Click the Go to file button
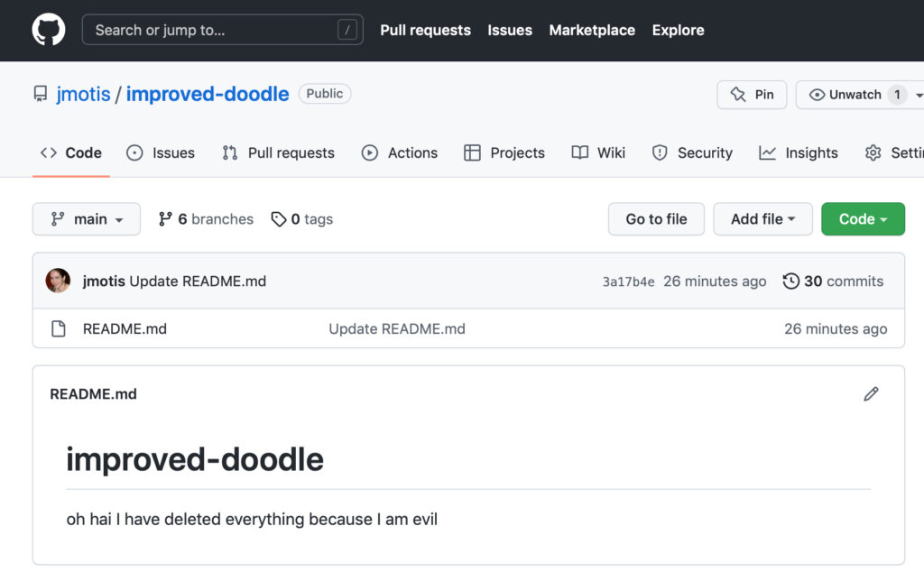 point(656,219)
